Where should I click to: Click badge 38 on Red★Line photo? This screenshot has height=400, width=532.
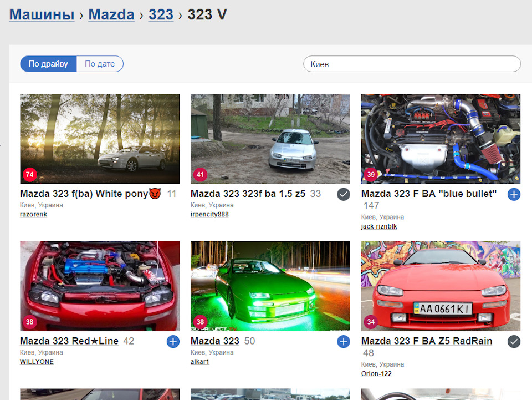30,322
